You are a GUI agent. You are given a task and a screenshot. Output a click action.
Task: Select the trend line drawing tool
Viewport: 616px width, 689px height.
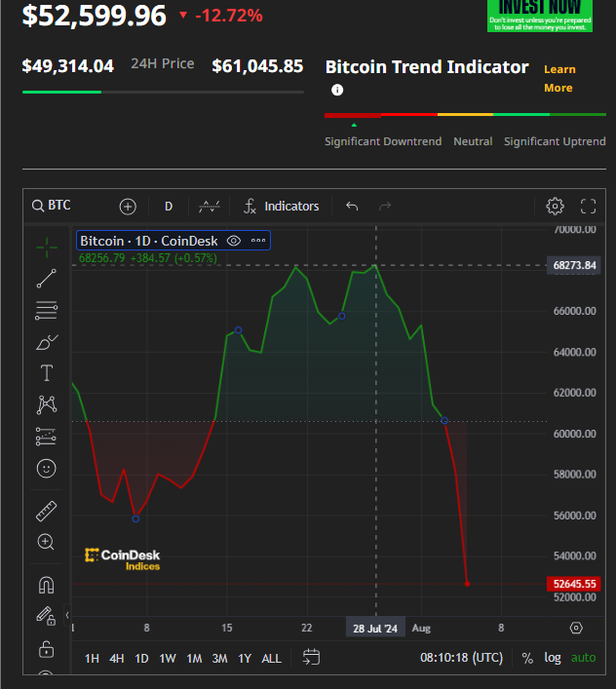(x=46, y=278)
